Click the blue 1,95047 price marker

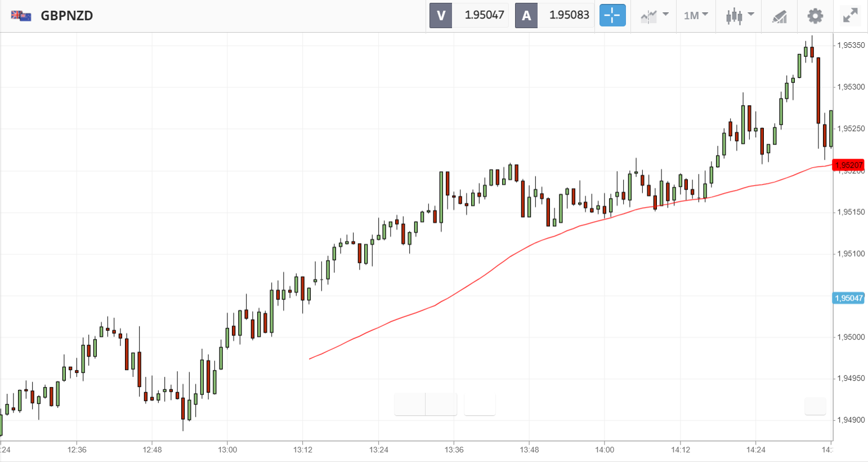pos(848,298)
